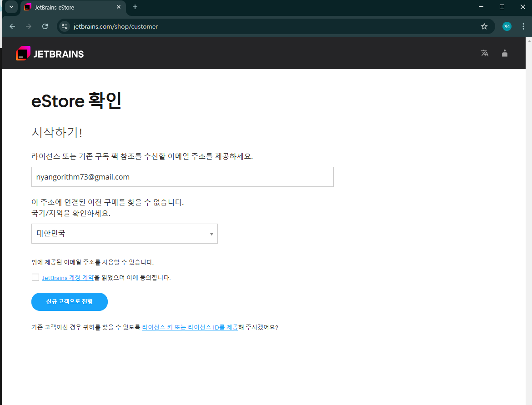Click the 신규 고객으로 진행 button
This screenshot has height=405, width=532.
click(70, 302)
